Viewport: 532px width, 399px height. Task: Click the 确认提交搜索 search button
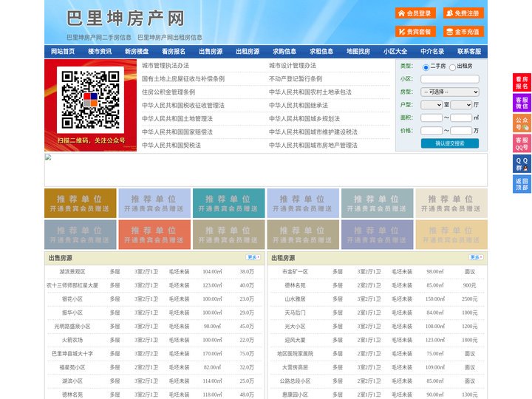450,143
